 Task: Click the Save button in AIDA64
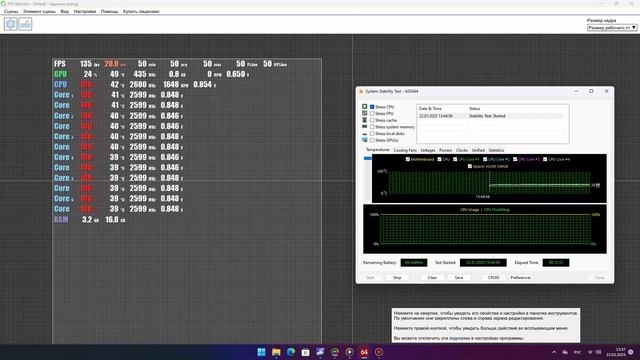click(x=459, y=278)
